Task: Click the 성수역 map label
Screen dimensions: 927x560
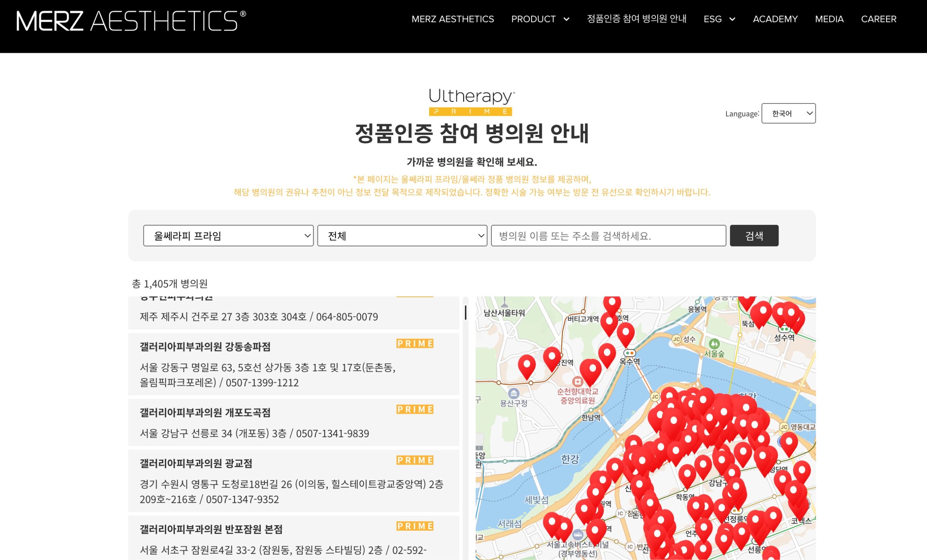Action: (x=784, y=337)
